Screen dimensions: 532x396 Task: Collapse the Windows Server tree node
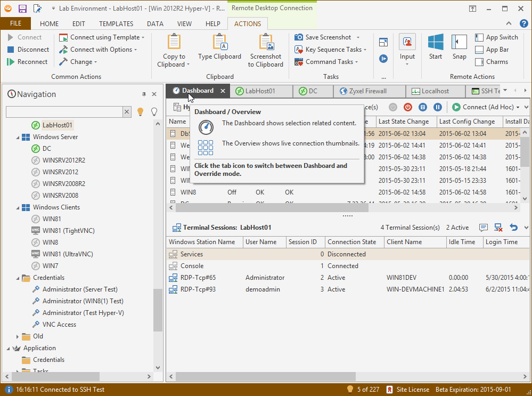(18, 136)
